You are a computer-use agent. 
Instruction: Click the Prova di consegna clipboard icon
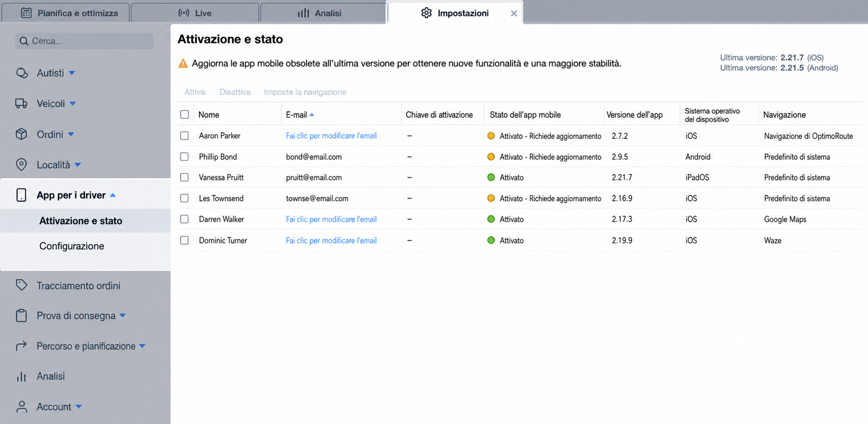pyautogui.click(x=21, y=316)
